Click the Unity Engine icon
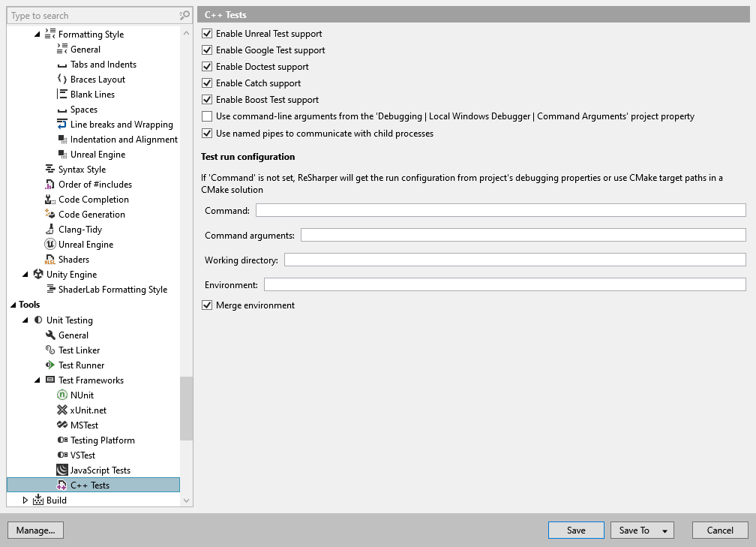This screenshot has width=756, height=547. [x=37, y=274]
